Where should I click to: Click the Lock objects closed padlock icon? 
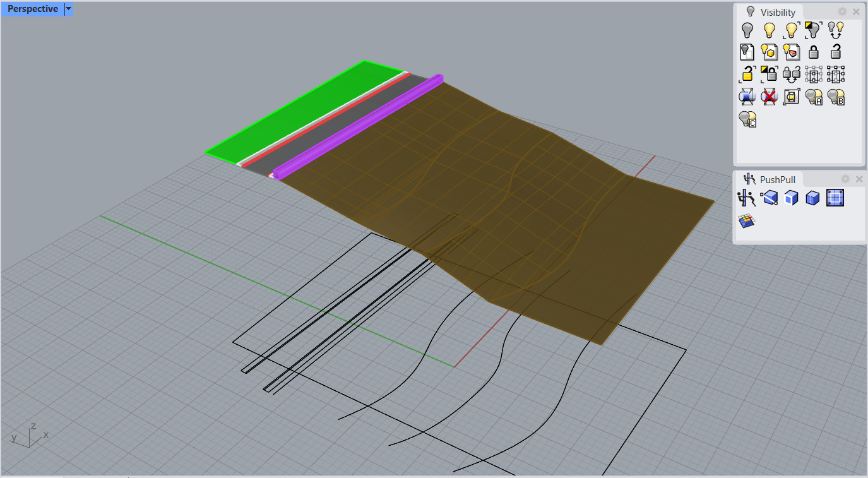coord(814,52)
